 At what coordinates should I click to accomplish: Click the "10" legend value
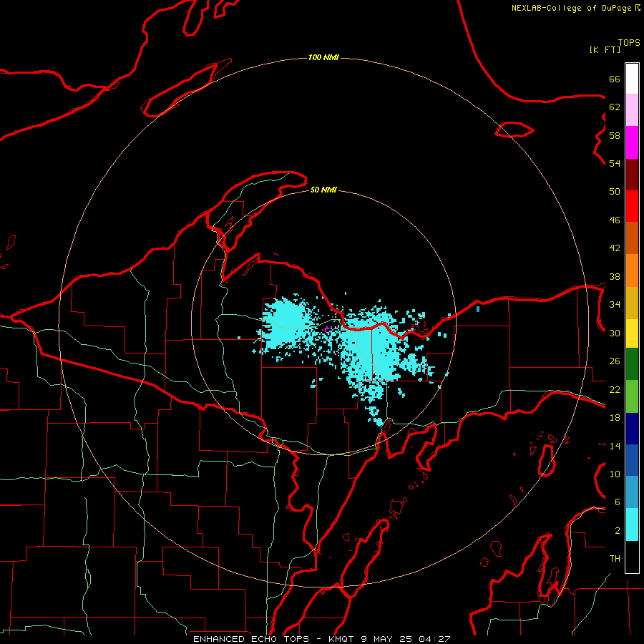tap(615, 474)
